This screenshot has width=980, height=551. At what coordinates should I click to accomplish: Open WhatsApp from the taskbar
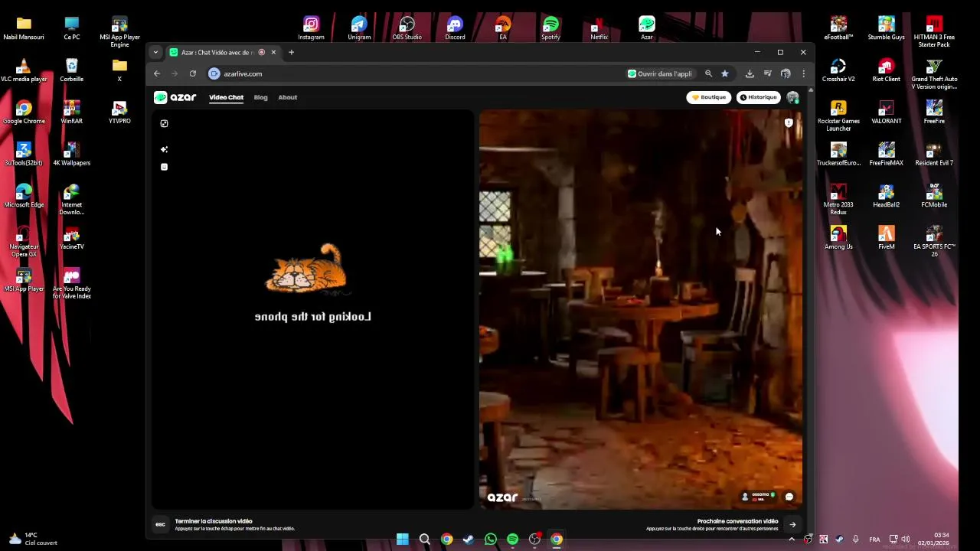point(491,540)
